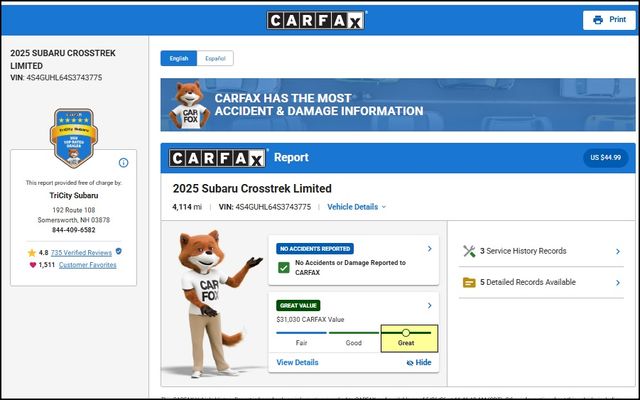This screenshot has height=400, width=640.
Task: Open Customer Favorites link
Action: coord(88,265)
